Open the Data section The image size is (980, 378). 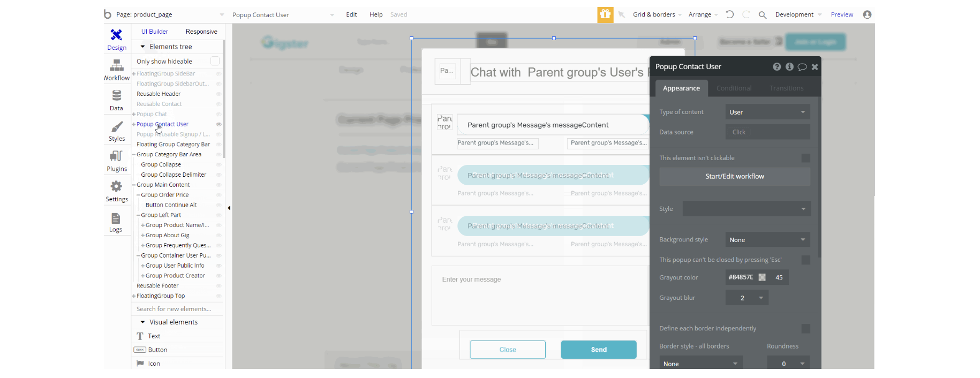point(116,100)
